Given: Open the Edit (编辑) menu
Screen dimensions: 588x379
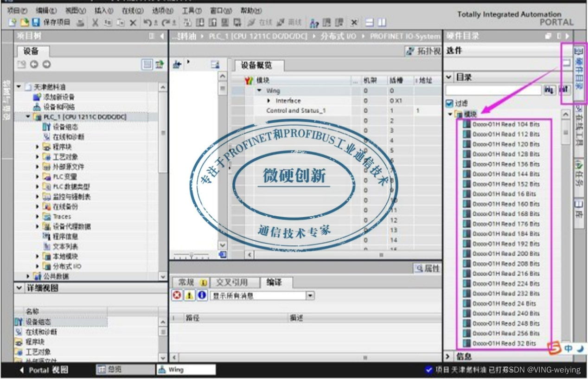Looking at the screenshot, I should [46, 10].
